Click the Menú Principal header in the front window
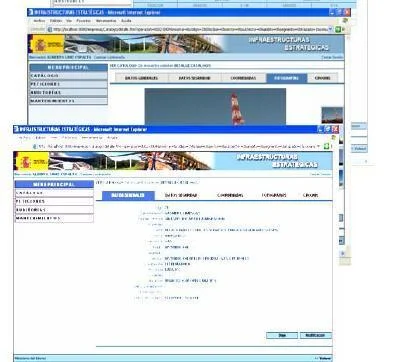The image size is (420, 362). (54, 184)
